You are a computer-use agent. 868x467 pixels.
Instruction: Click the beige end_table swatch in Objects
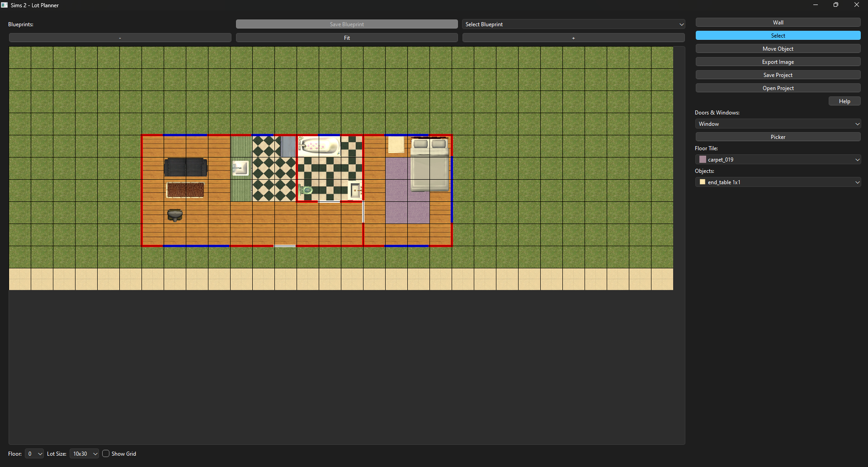pos(703,182)
